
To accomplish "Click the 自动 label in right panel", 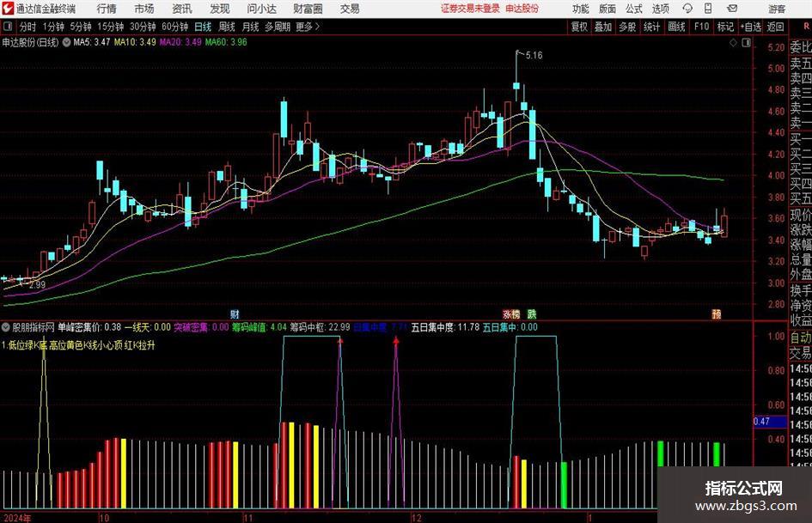I will (801, 338).
